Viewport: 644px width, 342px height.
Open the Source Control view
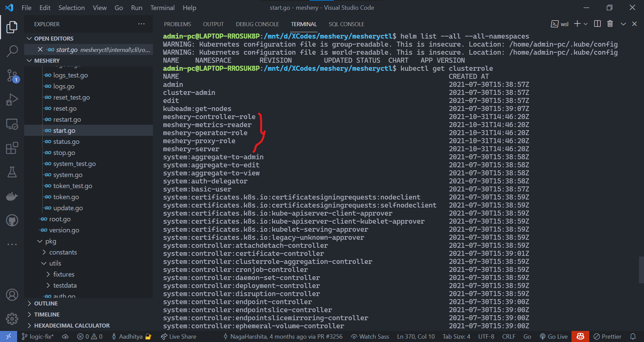(12, 76)
